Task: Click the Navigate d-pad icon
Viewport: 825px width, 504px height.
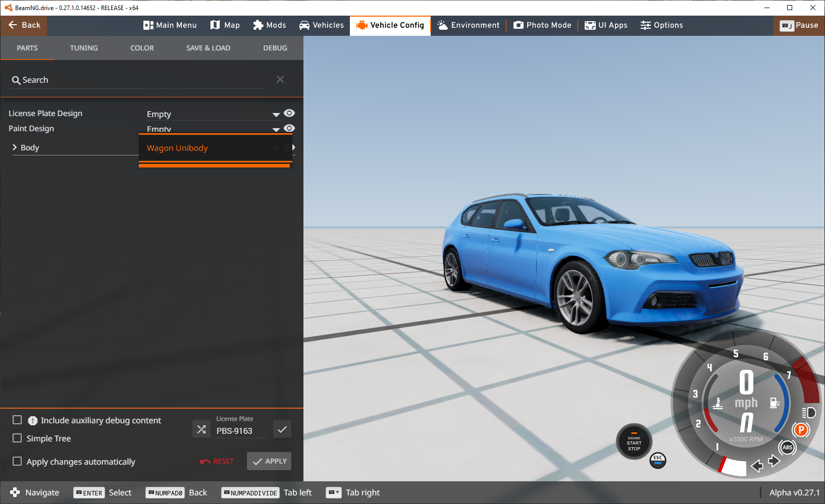Action: tap(15, 492)
